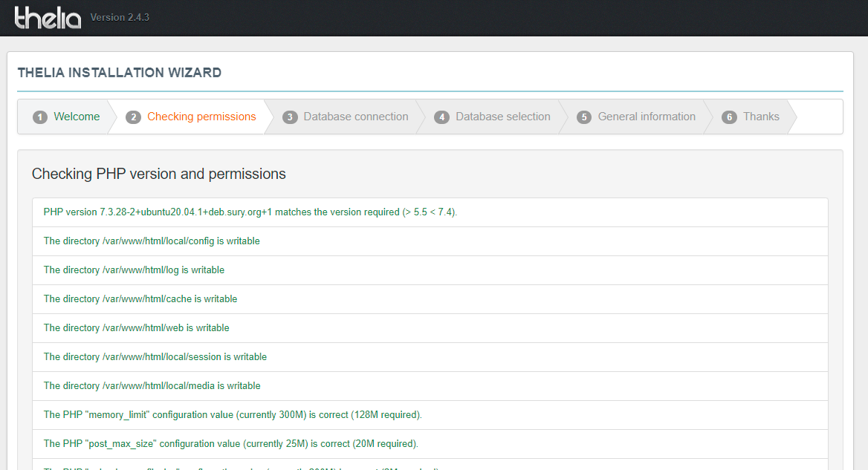Image resolution: width=868 pixels, height=470 pixels.
Task: Select the Checking permissions step
Action: (201, 117)
